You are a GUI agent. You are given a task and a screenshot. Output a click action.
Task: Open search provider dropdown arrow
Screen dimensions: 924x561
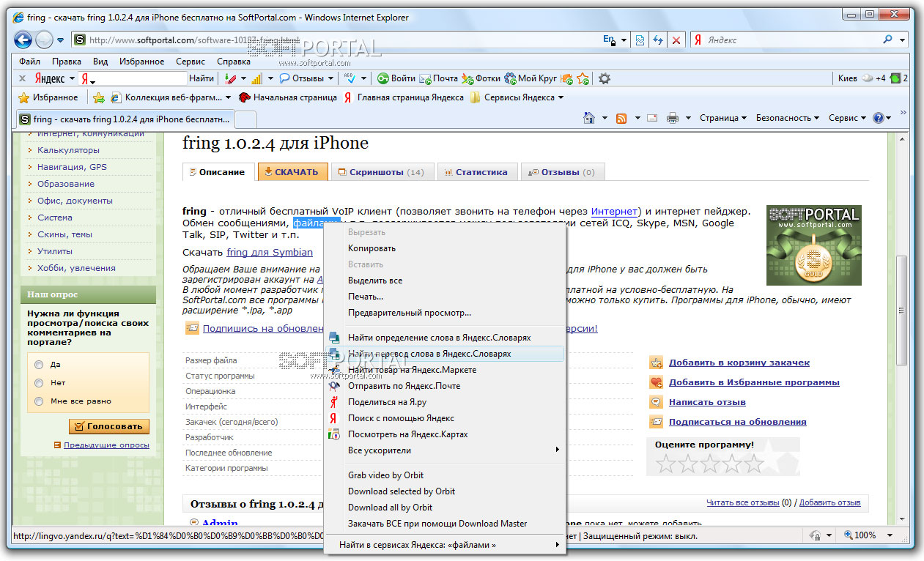point(903,40)
